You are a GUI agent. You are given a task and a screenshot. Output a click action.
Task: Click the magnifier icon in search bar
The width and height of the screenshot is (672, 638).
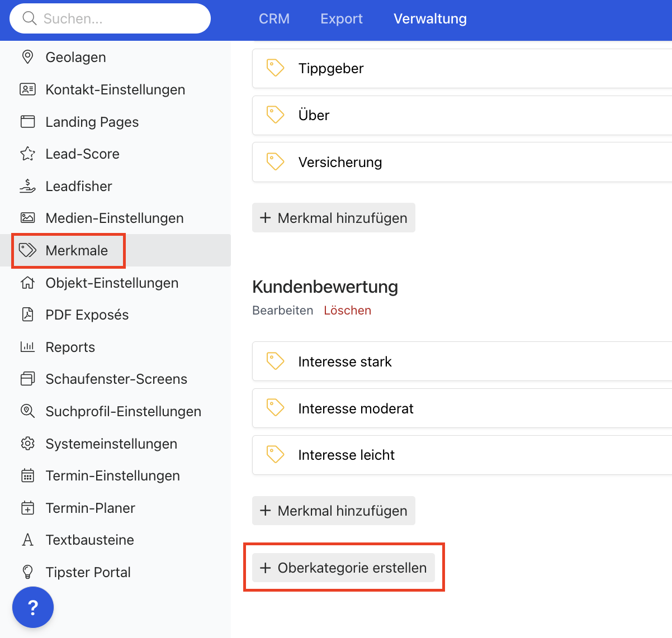(29, 18)
